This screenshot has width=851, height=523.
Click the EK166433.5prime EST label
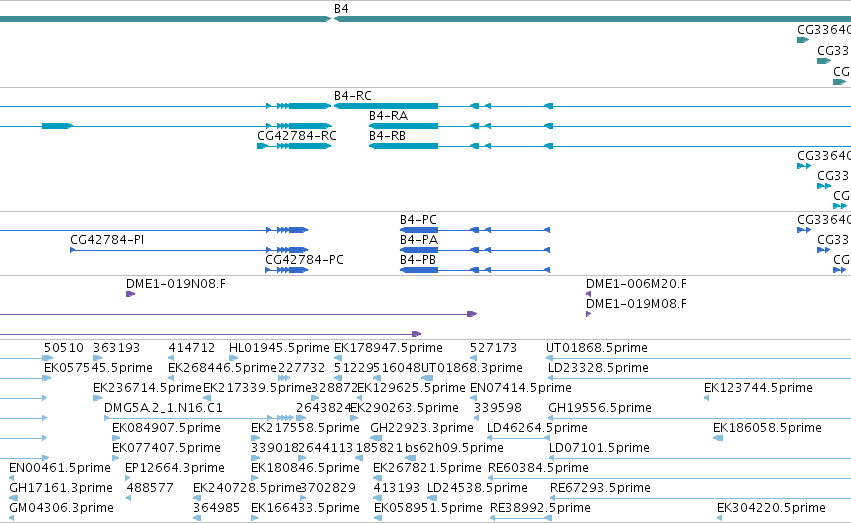point(305,508)
